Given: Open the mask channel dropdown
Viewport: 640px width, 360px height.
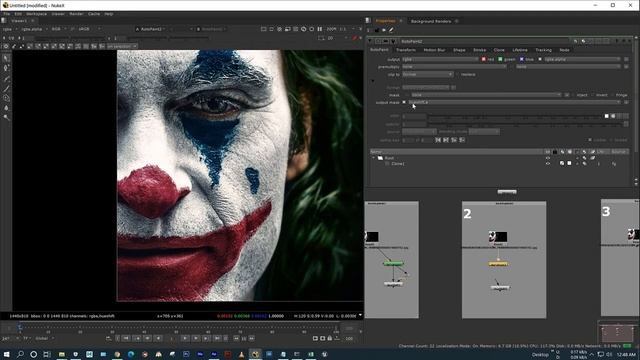Looking at the screenshot, I should [x=486, y=95].
